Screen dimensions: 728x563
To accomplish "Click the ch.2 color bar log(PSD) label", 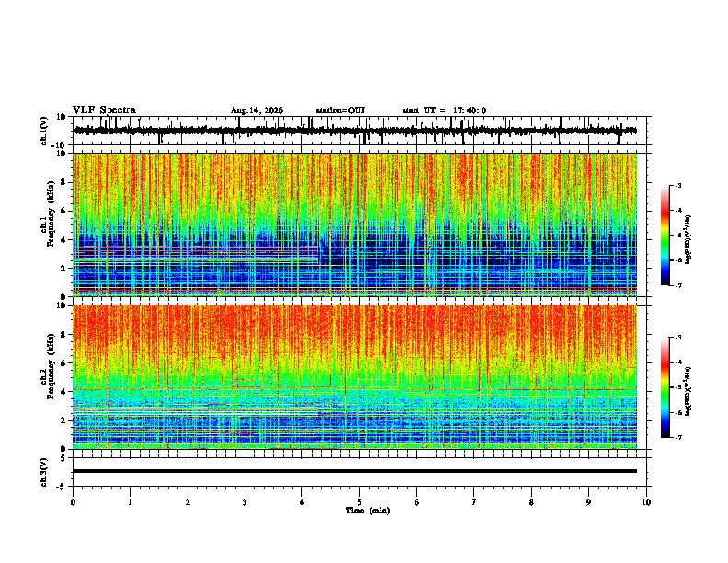I will click(688, 392).
